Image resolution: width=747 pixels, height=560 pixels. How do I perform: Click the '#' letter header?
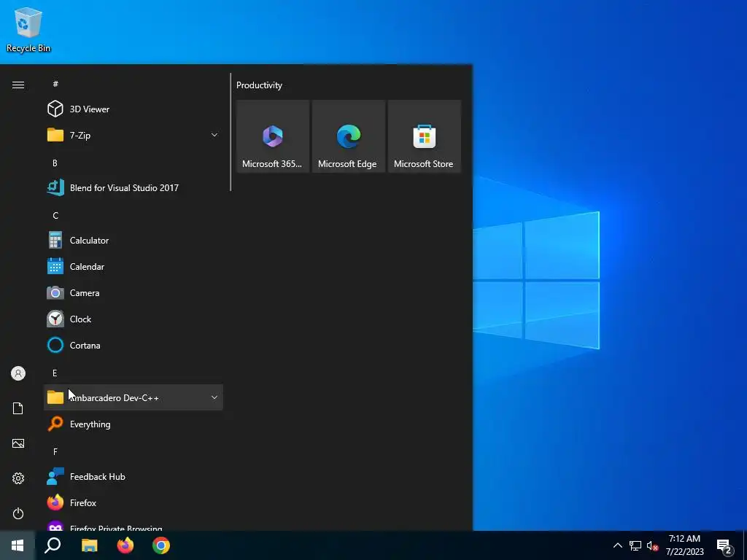pyautogui.click(x=55, y=84)
